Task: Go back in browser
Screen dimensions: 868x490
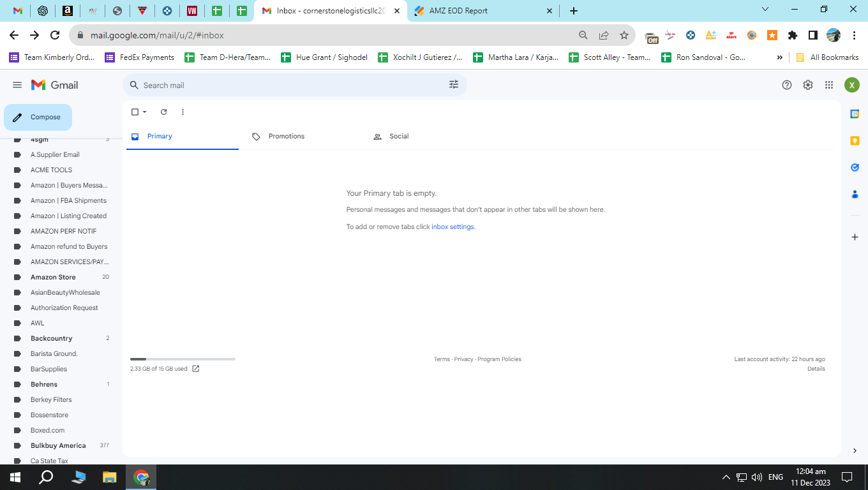Action: click(14, 35)
